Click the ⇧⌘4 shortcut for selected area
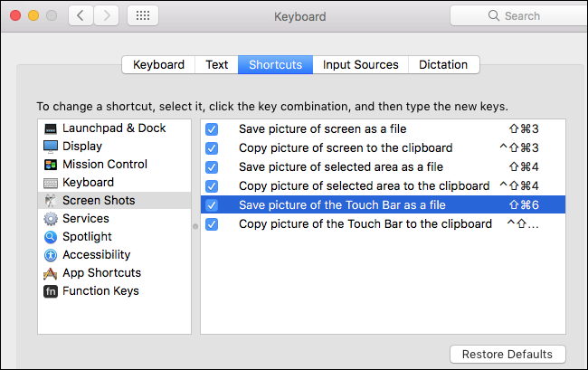This screenshot has height=370, width=588. (524, 166)
